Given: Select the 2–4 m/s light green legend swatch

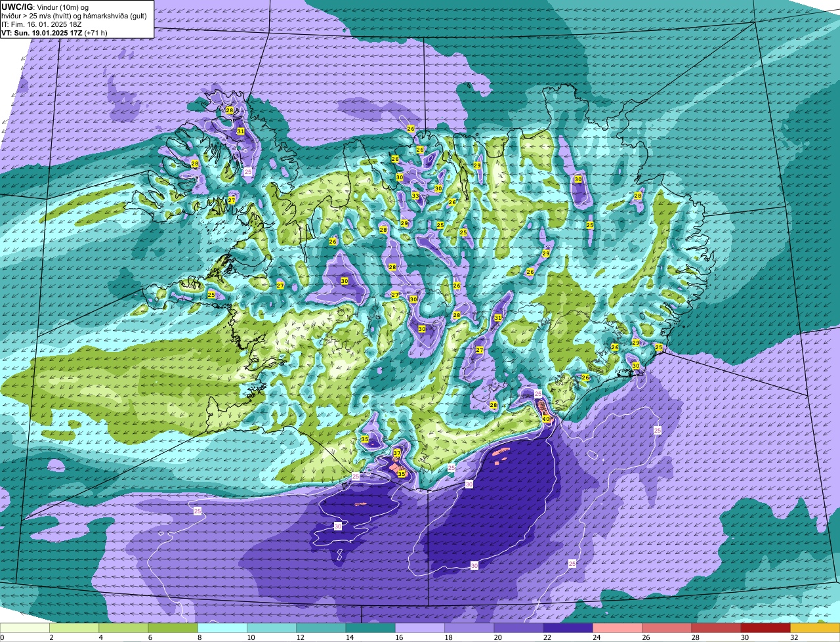Looking at the screenshot, I should (74, 628).
